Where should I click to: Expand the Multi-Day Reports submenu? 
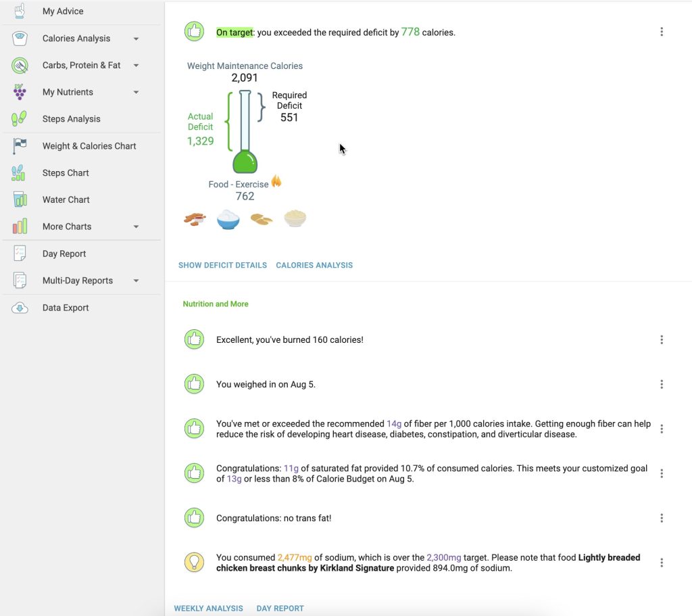pos(137,281)
